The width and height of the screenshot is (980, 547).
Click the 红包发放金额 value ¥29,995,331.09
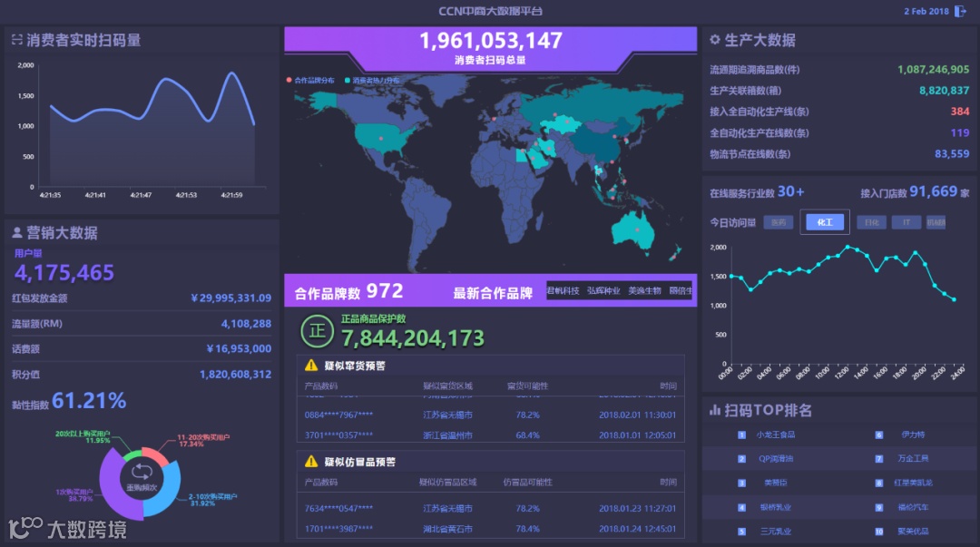click(231, 298)
